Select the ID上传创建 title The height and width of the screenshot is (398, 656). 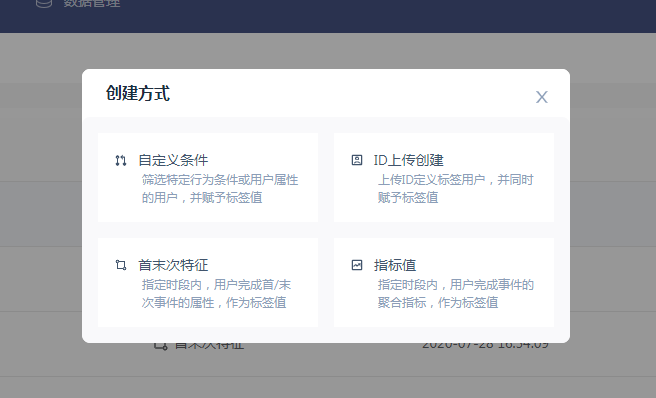[408, 160]
